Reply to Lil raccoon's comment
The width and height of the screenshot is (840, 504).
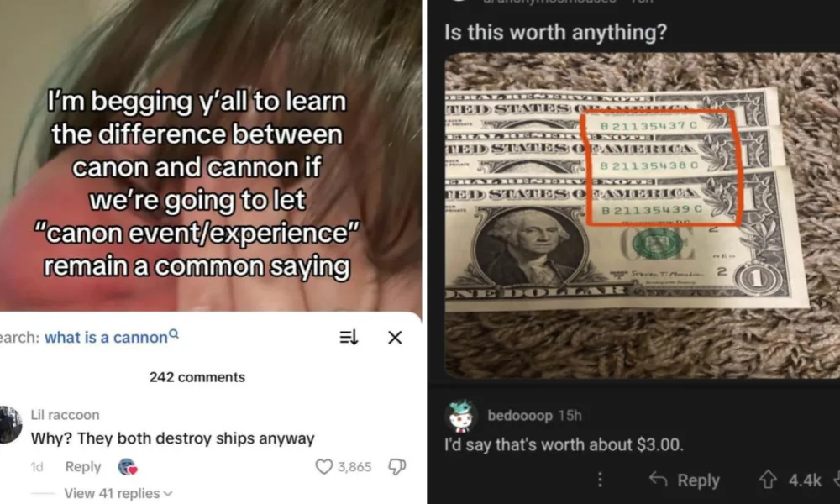83,466
